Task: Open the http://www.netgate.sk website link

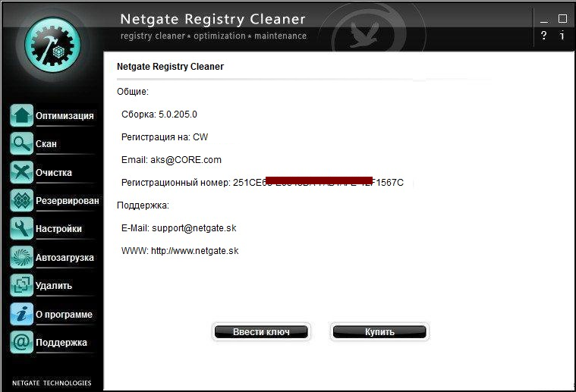Action: point(194,250)
